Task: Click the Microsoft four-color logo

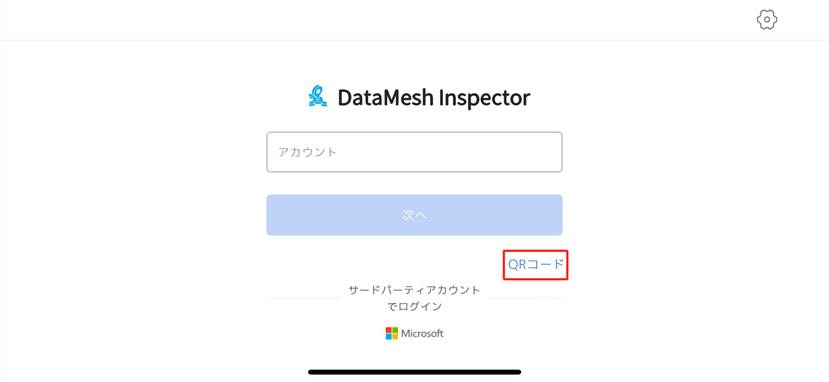Action: coord(392,333)
